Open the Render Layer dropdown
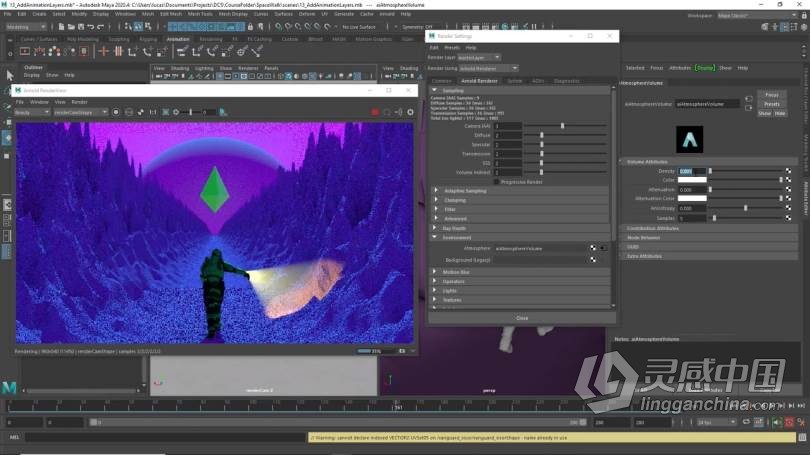Image resolution: width=810 pixels, height=455 pixels. (x=479, y=57)
